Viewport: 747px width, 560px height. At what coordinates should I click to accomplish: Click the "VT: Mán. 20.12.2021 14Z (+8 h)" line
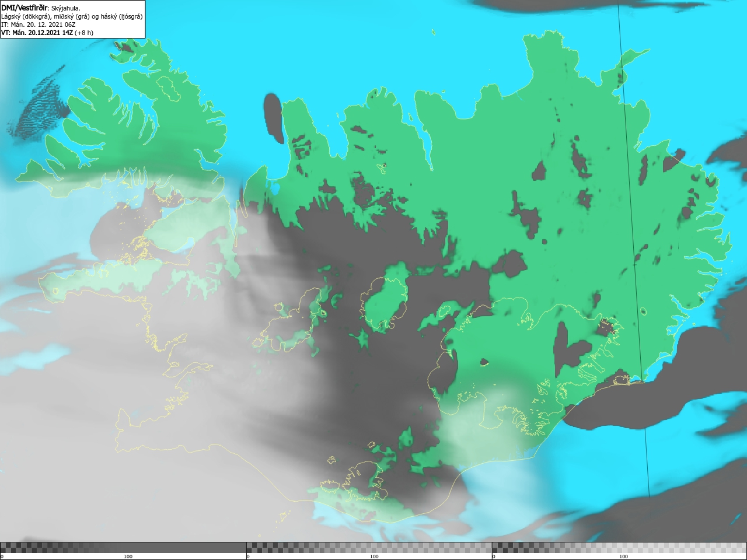click(47, 33)
